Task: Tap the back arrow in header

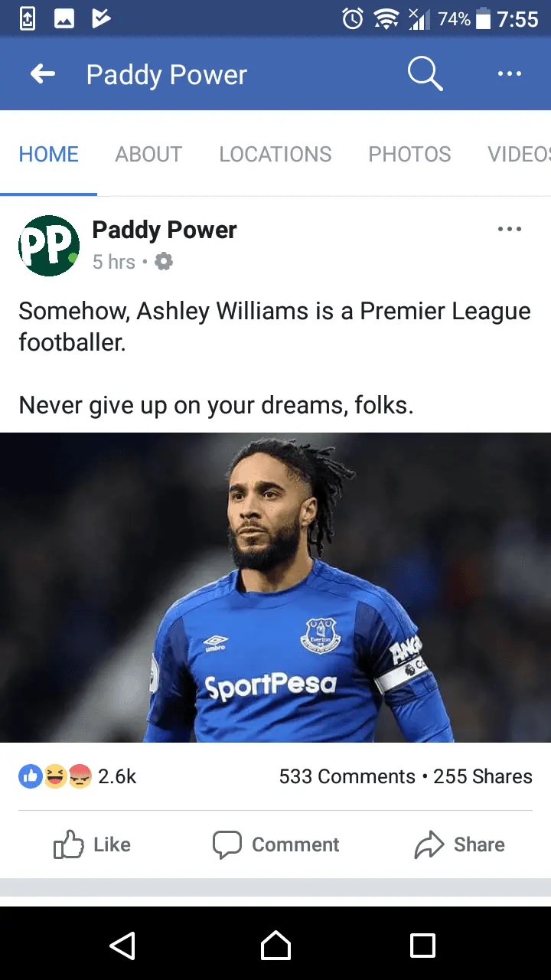Action: click(43, 74)
